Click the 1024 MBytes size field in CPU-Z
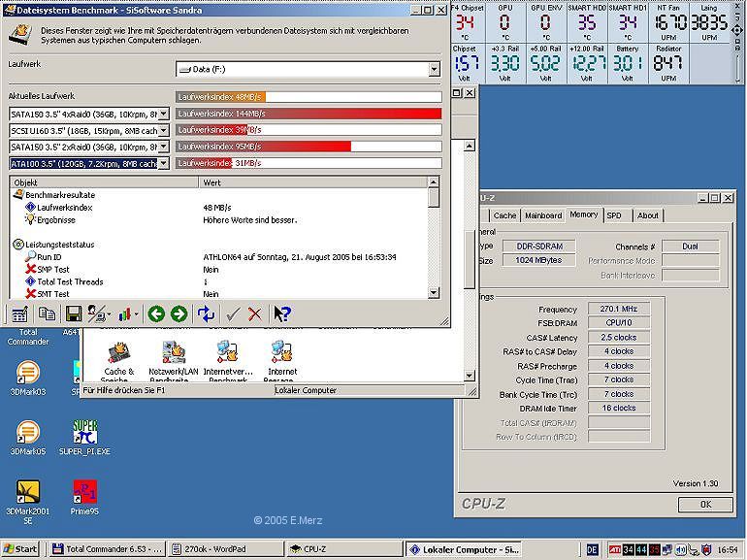The width and height of the screenshot is (747, 560). coord(539,260)
